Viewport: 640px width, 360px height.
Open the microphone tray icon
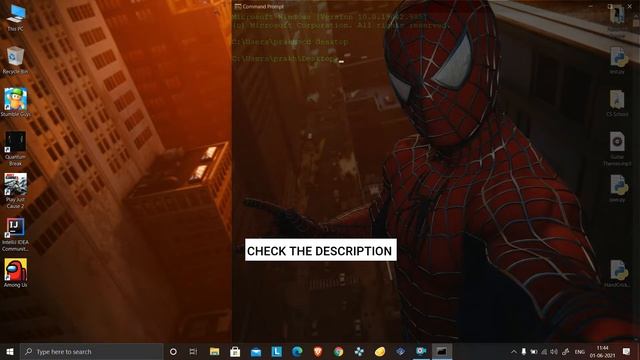[524, 352]
